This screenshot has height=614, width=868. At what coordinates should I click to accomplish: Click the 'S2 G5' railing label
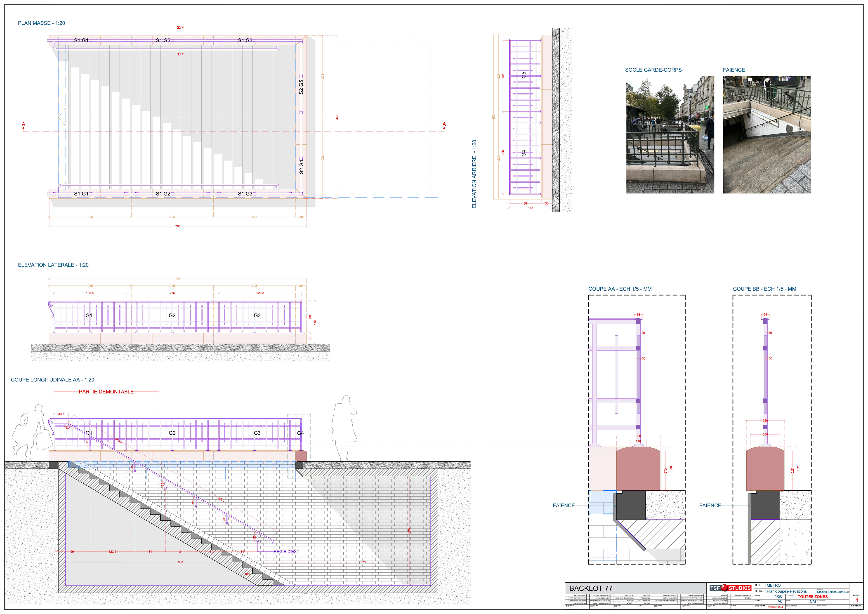coord(301,87)
